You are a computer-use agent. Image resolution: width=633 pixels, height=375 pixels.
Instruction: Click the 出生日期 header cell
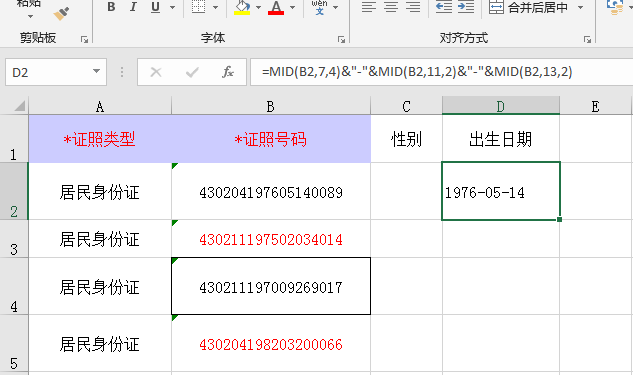[x=501, y=139]
